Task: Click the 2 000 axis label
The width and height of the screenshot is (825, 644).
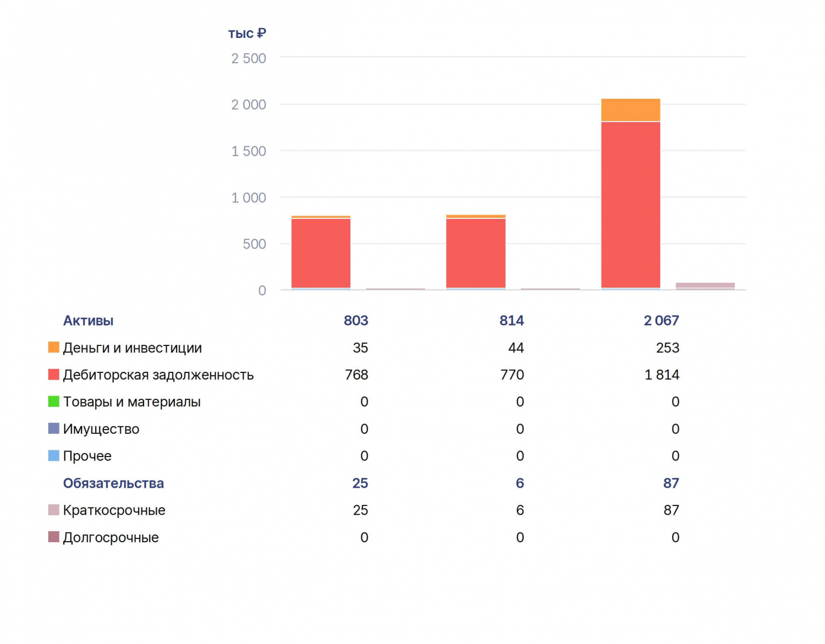Action: pos(249,104)
